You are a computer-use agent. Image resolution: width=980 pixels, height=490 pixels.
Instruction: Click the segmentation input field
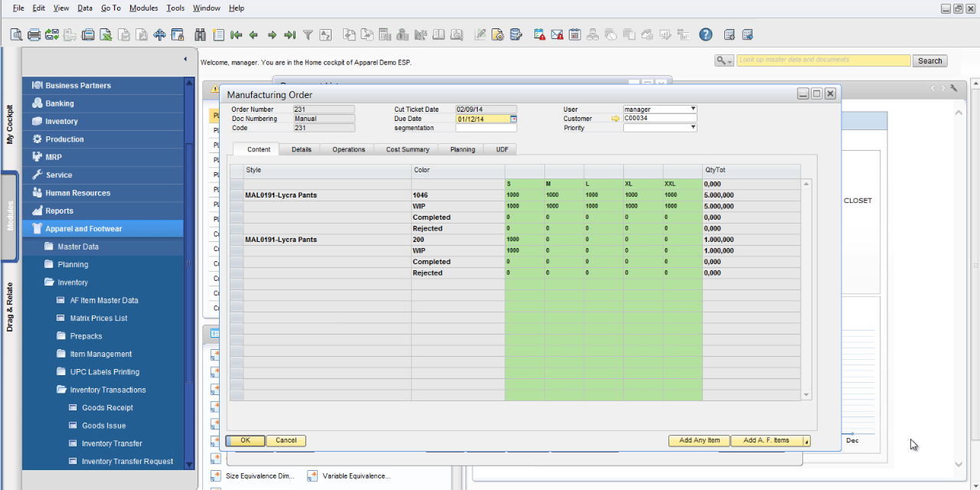[486, 128]
